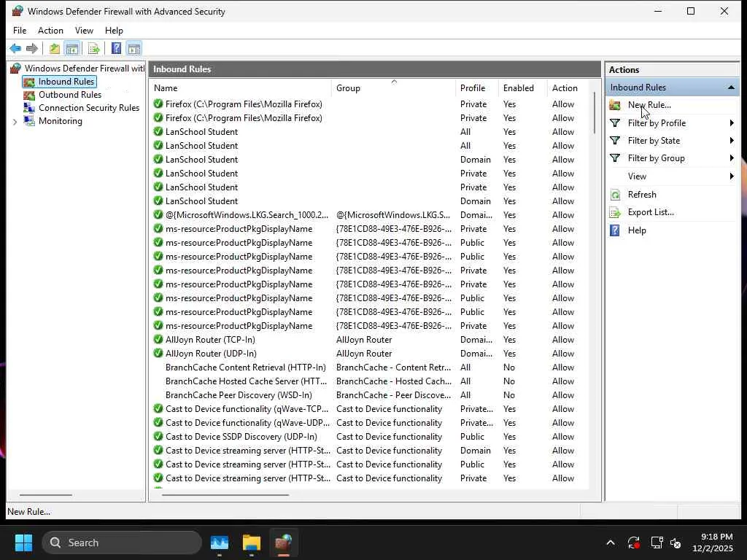The height and width of the screenshot is (560, 747).
Task: Click the Back arrow toolbar icon
Action: click(x=15, y=49)
